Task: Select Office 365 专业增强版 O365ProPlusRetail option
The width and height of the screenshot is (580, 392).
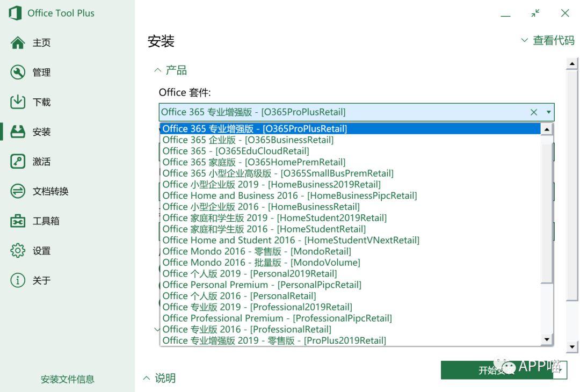Action: (351, 129)
